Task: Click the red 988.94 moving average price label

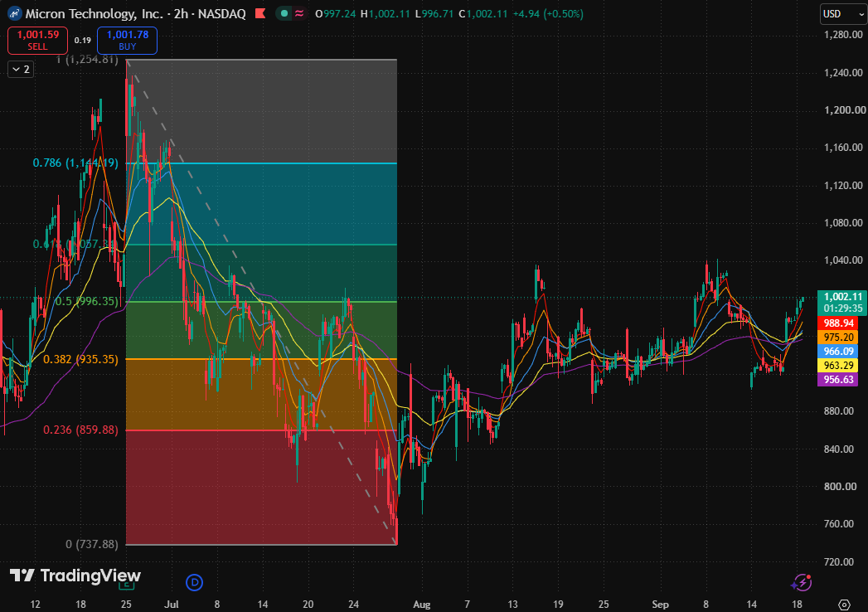Action: [837, 323]
